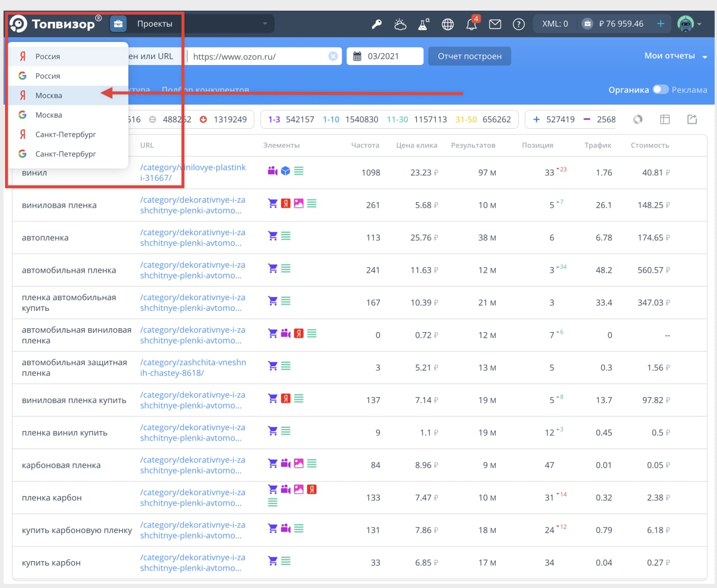717x588 pixels.
Task: Open vinilovye-plastinki URL link
Action: coord(193,172)
